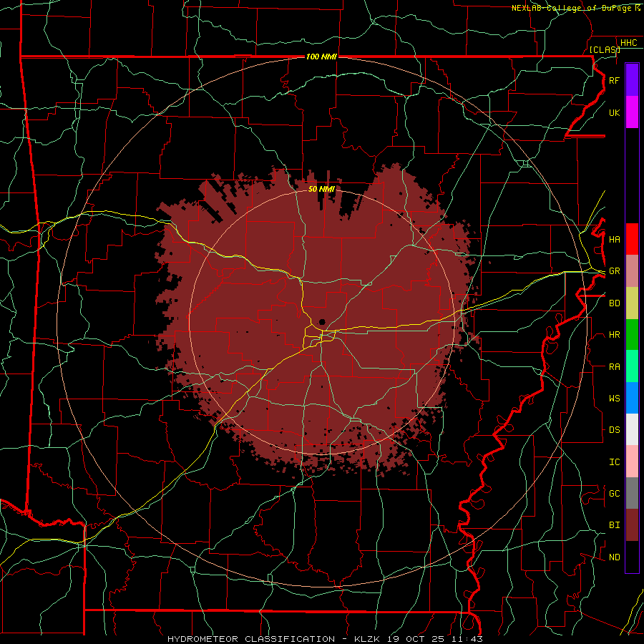Click the 'UK' legend label

(614, 112)
